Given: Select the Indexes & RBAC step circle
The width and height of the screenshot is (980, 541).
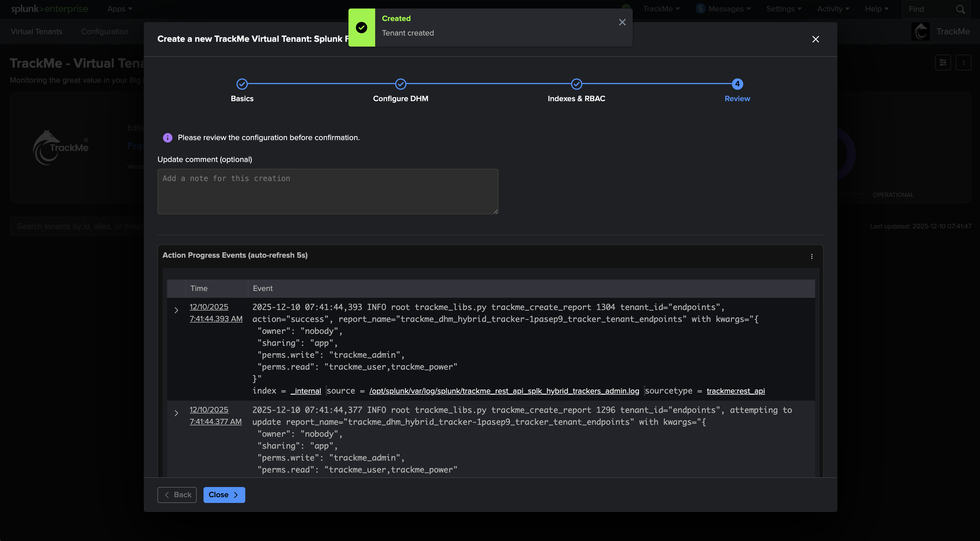Looking at the screenshot, I should point(576,84).
